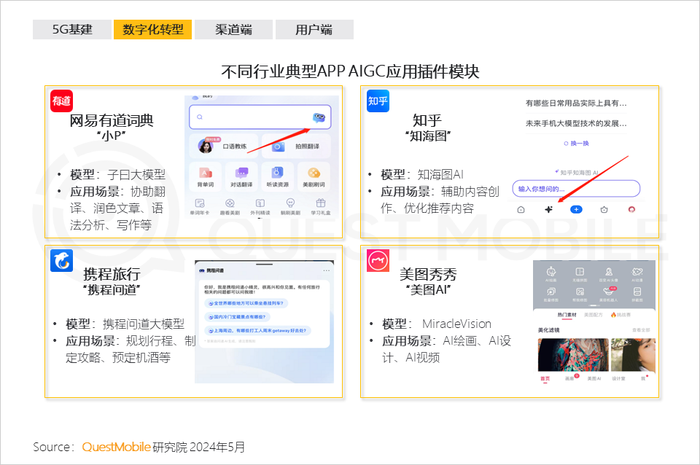The width and height of the screenshot is (700, 465).
Task: Click the 美剧测词 orange icon
Action: click(314, 172)
